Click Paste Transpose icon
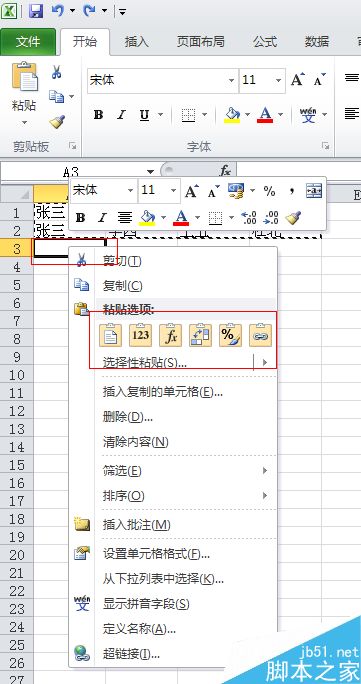Screen dimensions: 361x684 [x=201, y=335]
